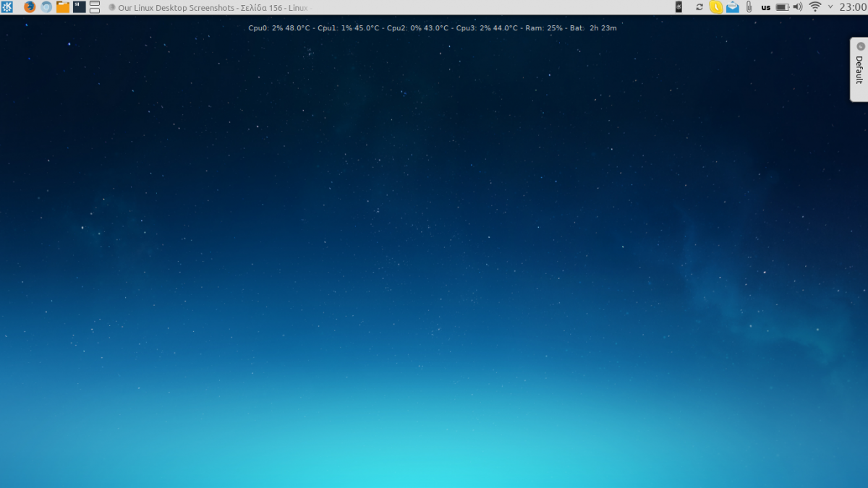Launch Firefox from the panel

(30, 7)
